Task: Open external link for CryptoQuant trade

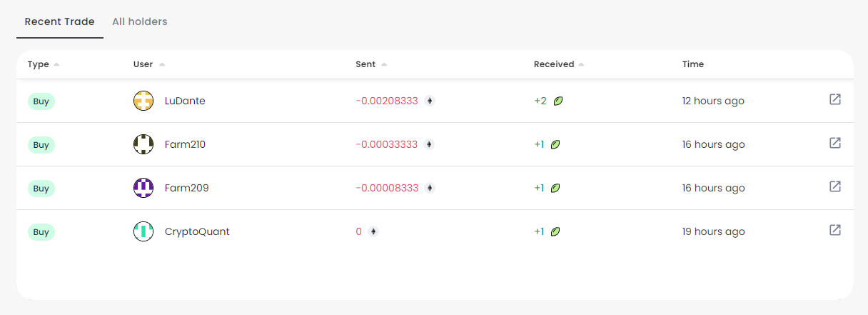Action: click(x=834, y=230)
